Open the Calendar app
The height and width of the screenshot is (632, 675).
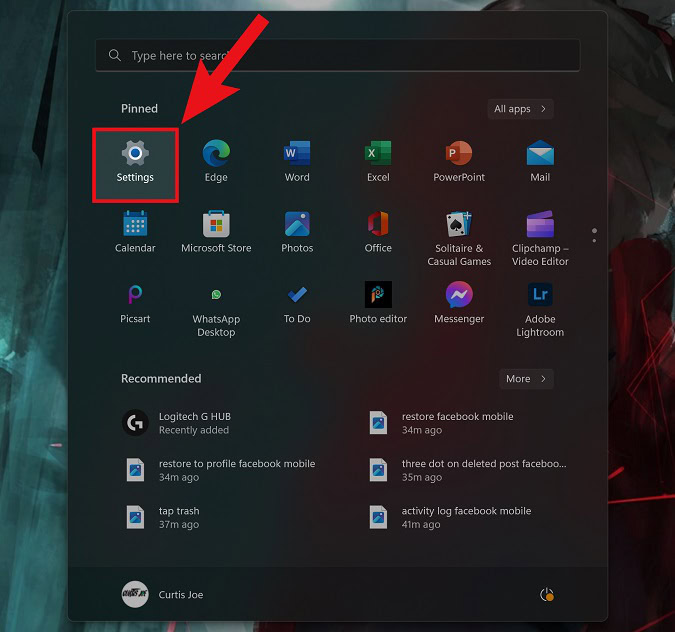click(x=135, y=232)
